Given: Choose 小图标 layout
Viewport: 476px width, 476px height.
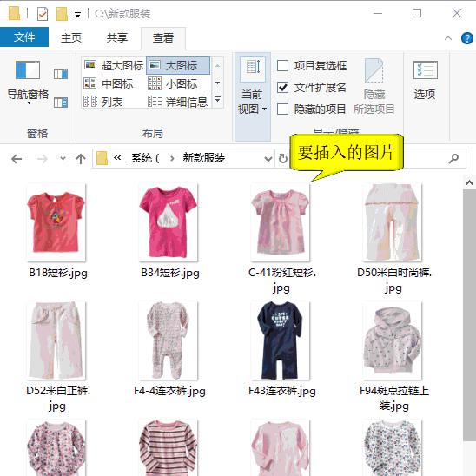Looking at the screenshot, I should coord(173,83).
